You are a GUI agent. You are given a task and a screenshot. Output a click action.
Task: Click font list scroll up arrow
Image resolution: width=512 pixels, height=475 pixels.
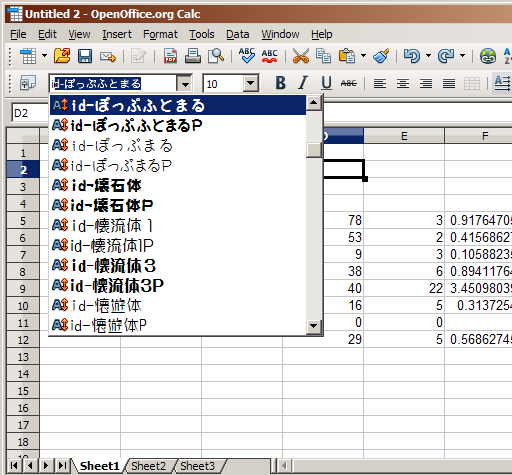[314, 103]
